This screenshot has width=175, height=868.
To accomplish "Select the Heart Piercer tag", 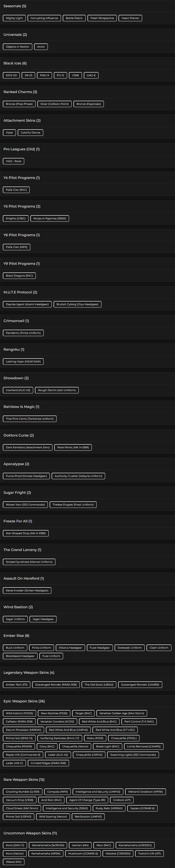I will (x=130, y=18).
